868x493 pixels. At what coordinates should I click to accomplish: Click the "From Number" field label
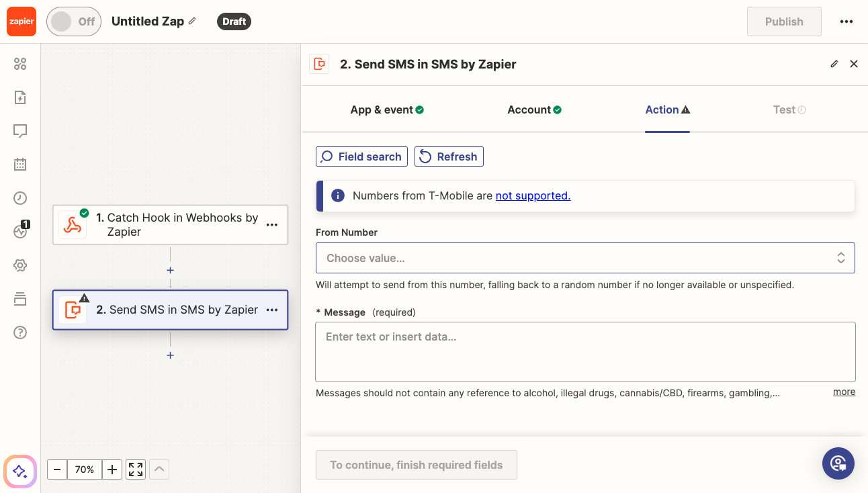pos(347,232)
